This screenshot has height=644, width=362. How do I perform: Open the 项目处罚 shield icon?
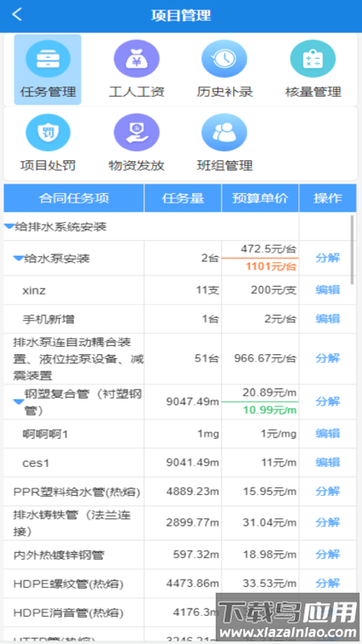(x=48, y=132)
